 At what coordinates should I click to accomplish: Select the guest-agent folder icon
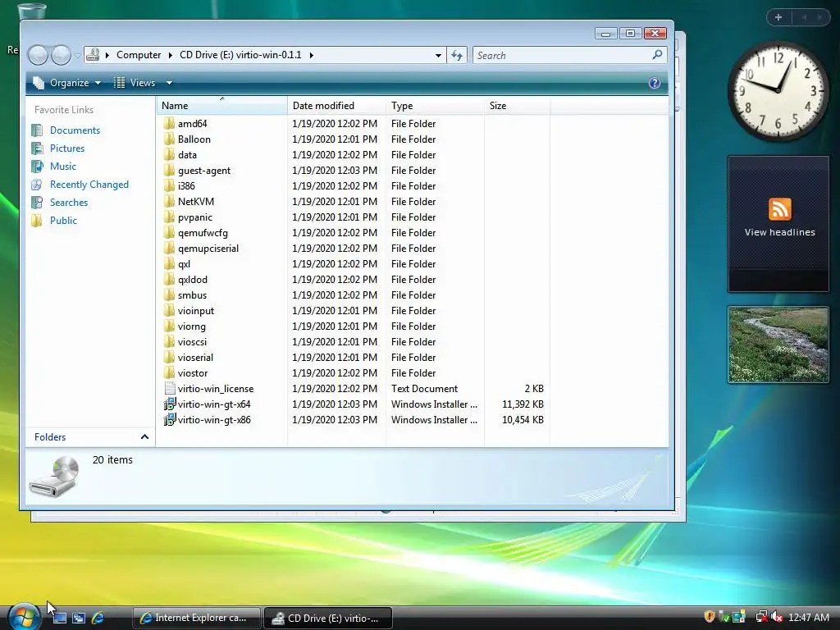(169, 171)
